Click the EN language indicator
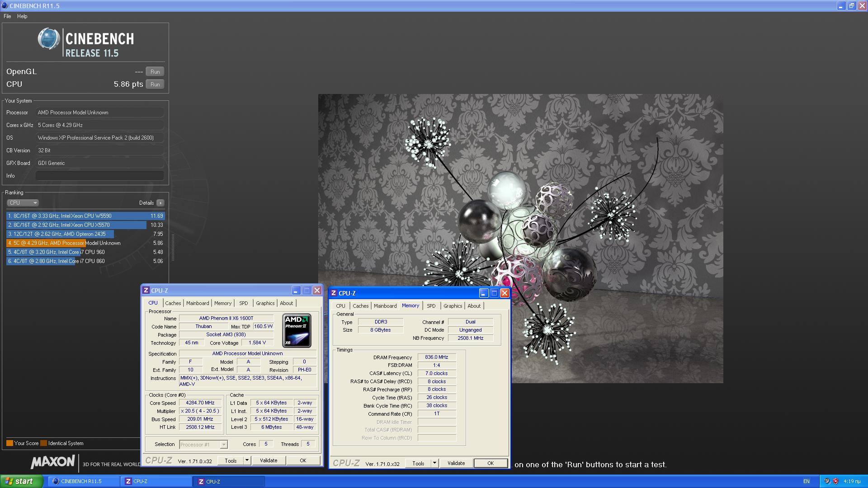 tap(807, 482)
